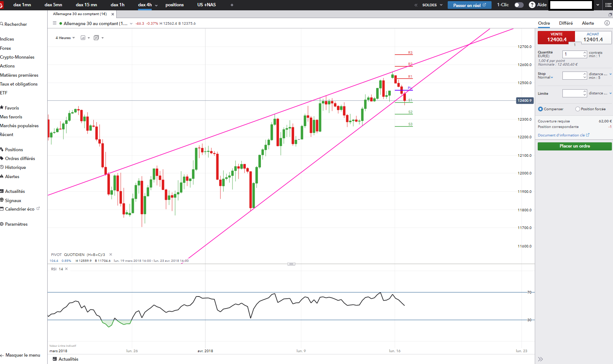The image size is (613, 364).
Task: Select the Ordre tab in deal ticket
Action: 544,23
